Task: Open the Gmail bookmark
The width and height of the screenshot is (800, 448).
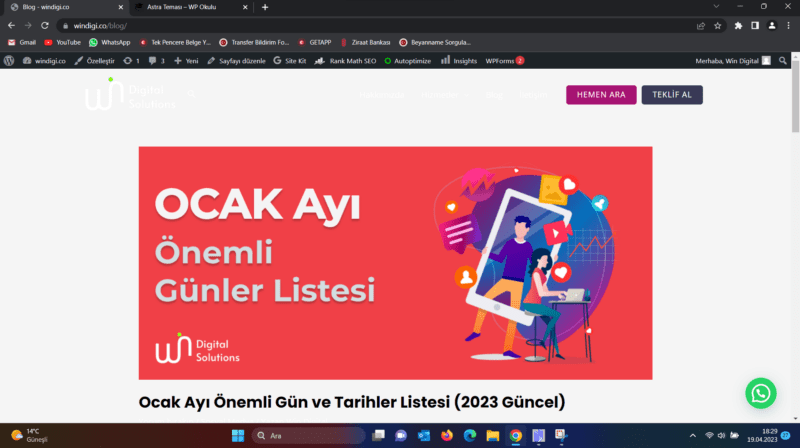Action: (22, 42)
